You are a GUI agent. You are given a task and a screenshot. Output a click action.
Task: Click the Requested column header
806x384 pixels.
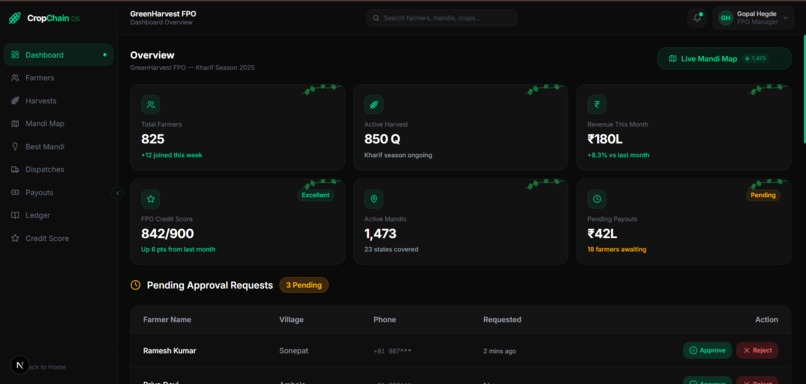[502, 320]
